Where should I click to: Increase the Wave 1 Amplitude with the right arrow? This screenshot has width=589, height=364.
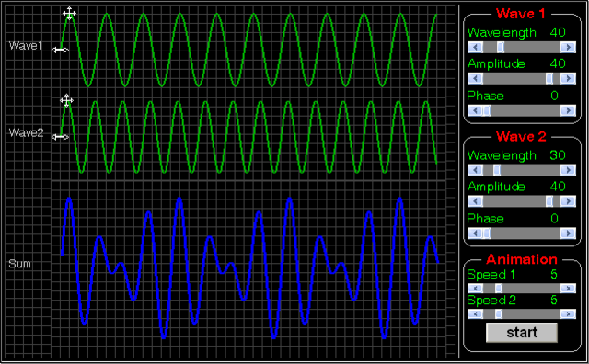[568, 78]
